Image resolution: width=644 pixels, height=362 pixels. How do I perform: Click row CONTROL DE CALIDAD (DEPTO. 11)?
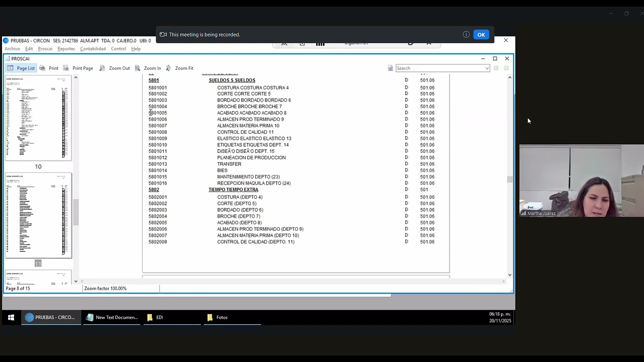coord(256,242)
